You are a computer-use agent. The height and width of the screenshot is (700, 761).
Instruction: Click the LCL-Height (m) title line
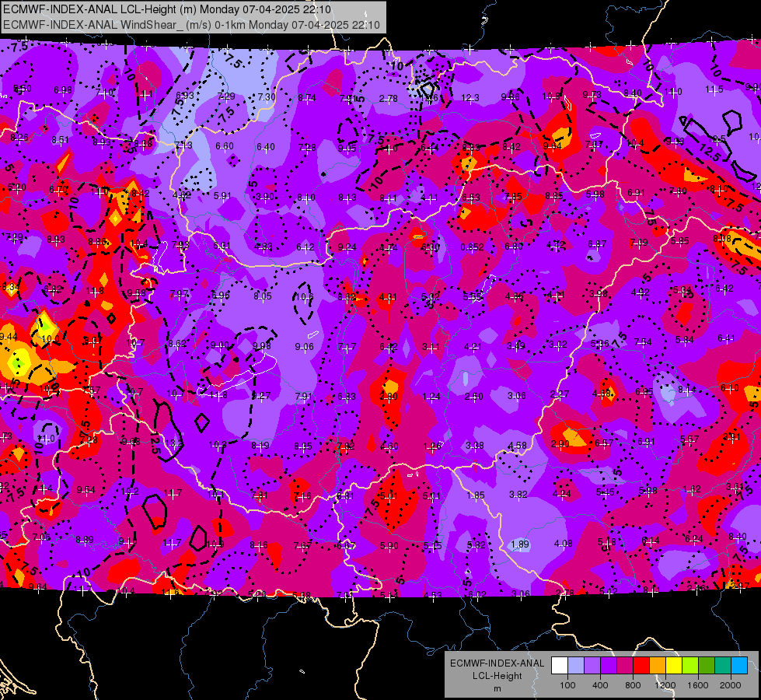(x=167, y=9)
